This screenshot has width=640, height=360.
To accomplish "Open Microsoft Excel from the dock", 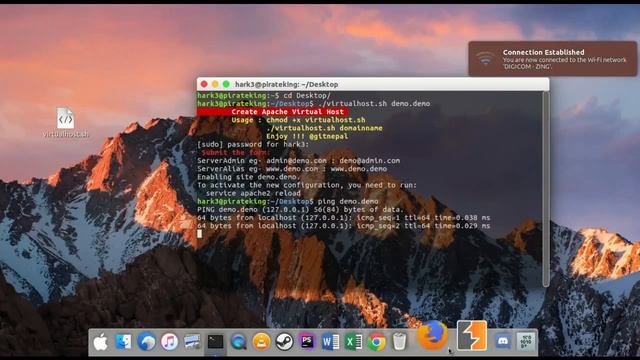I will pyautogui.click(x=353, y=342).
